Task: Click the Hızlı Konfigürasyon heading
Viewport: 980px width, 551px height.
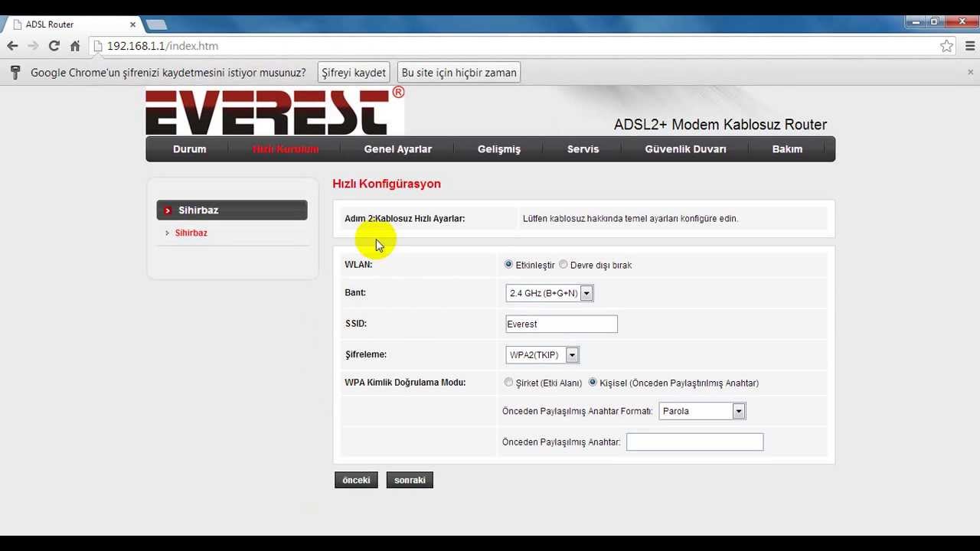Action: point(387,184)
